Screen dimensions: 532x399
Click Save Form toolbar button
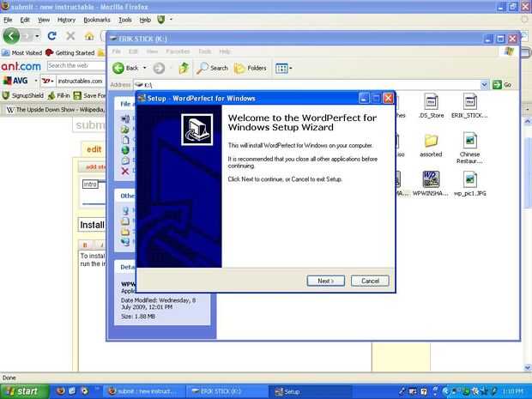(x=89, y=96)
